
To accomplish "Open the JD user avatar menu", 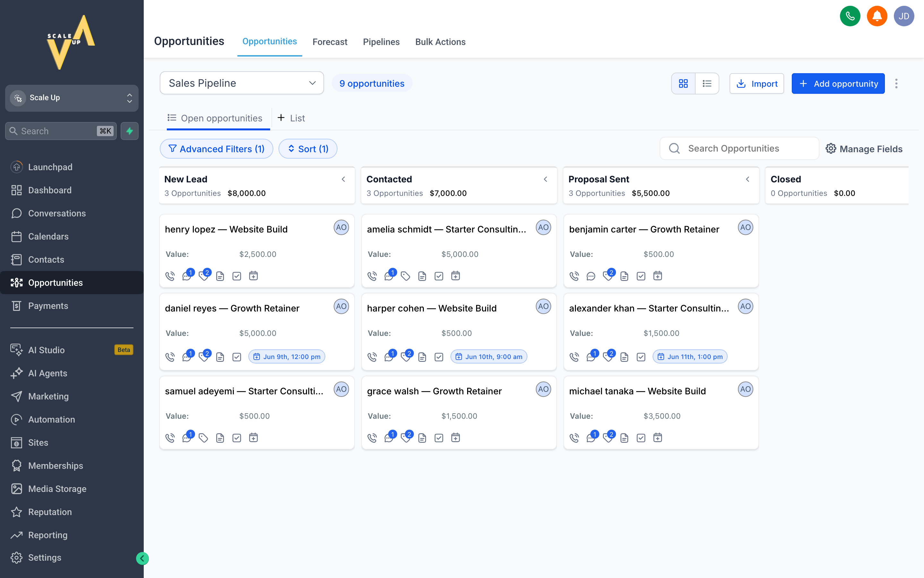I will (x=904, y=16).
